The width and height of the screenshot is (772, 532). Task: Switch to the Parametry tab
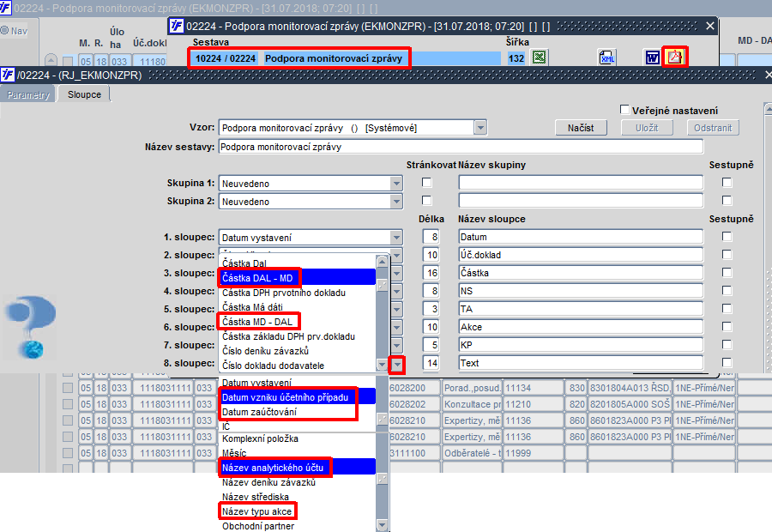pyautogui.click(x=28, y=94)
